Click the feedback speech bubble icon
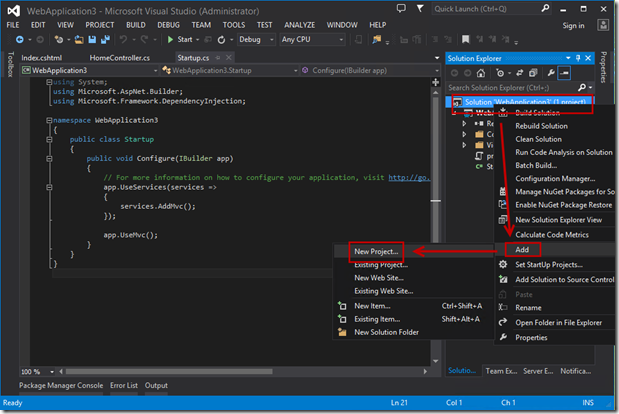The image size is (619, 414). tap(401, 8)
